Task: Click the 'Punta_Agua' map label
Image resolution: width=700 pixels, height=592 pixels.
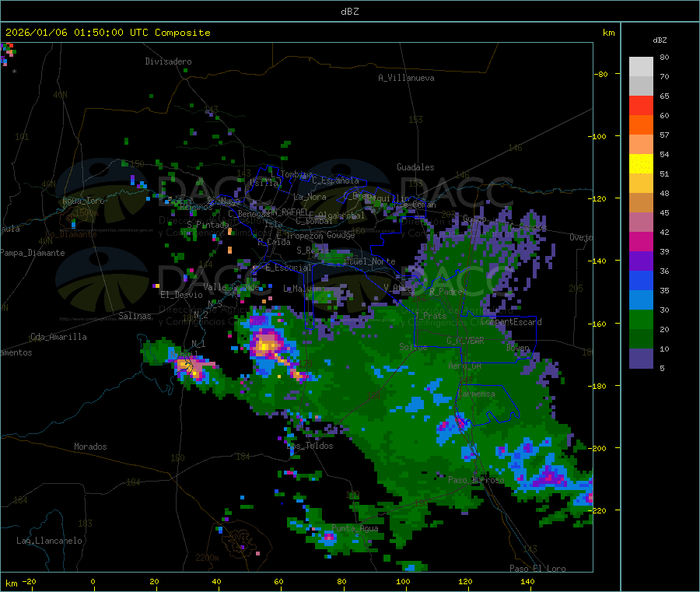Action: coord(355,528)
